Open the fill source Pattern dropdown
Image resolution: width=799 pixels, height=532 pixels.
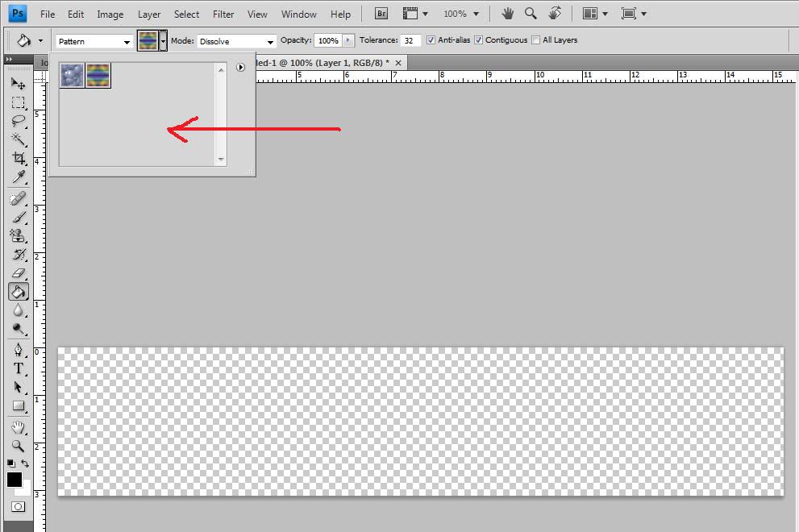tap(94, 41)
